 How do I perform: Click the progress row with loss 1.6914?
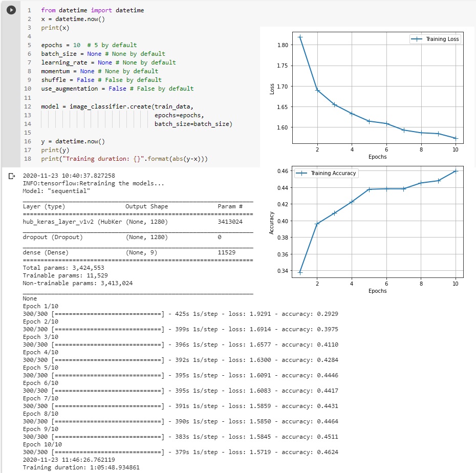[x=180, y=329]
